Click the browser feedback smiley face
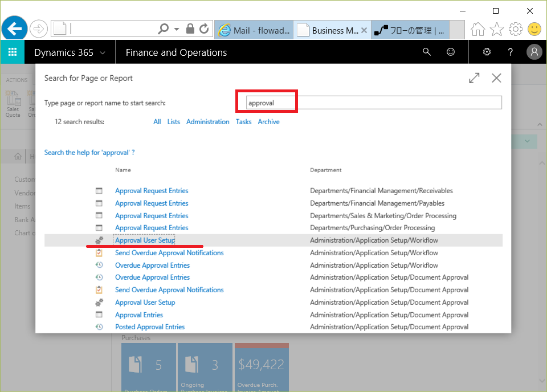 click(x=534, y=29)
